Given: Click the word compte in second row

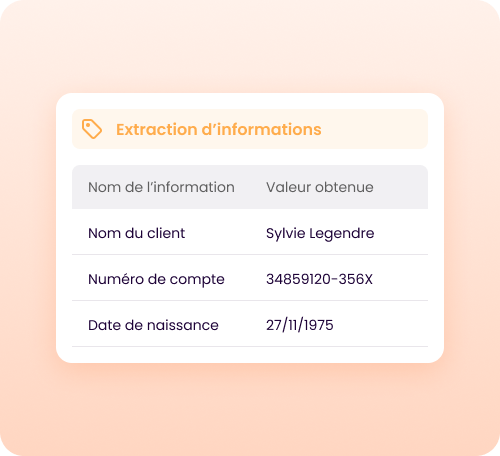Looking at the screenshot, I should [197, 280].
